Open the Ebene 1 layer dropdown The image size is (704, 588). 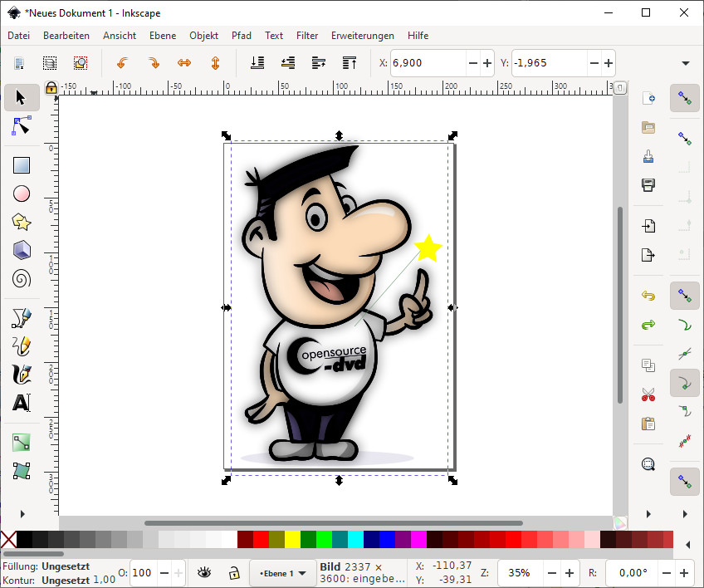point(283,573)
